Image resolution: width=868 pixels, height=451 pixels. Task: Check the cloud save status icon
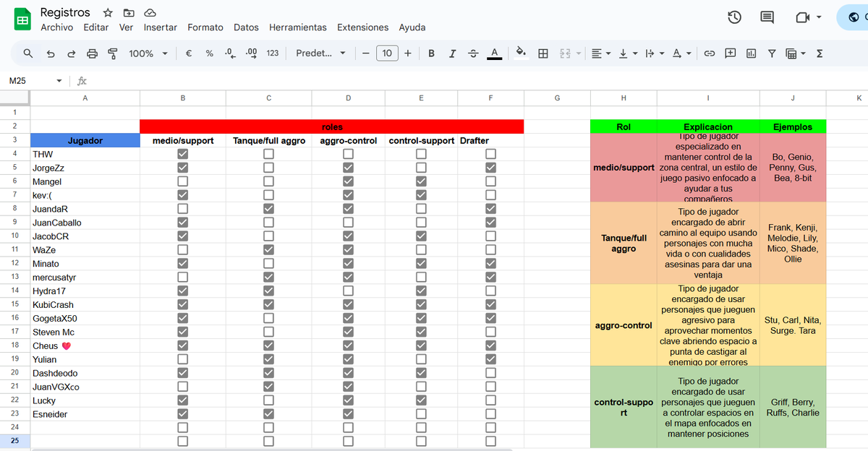[x=150, y=13]
